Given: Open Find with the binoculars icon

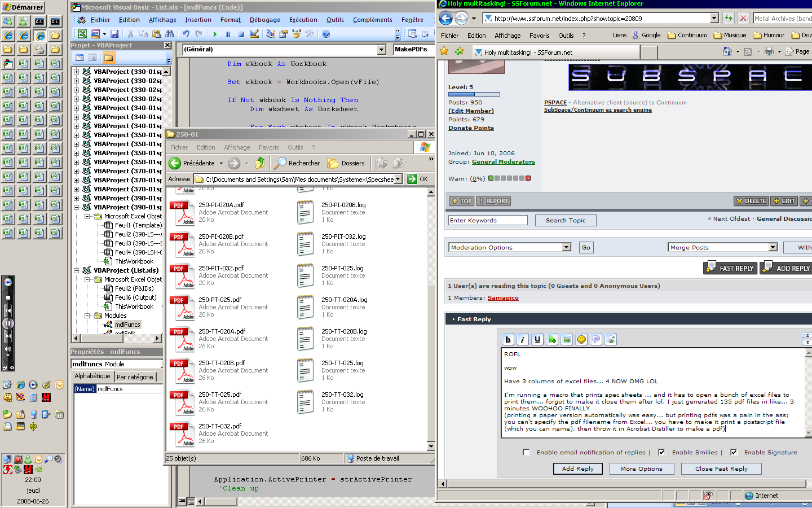Looking at the screenshot, I should (x=169, y=34).
